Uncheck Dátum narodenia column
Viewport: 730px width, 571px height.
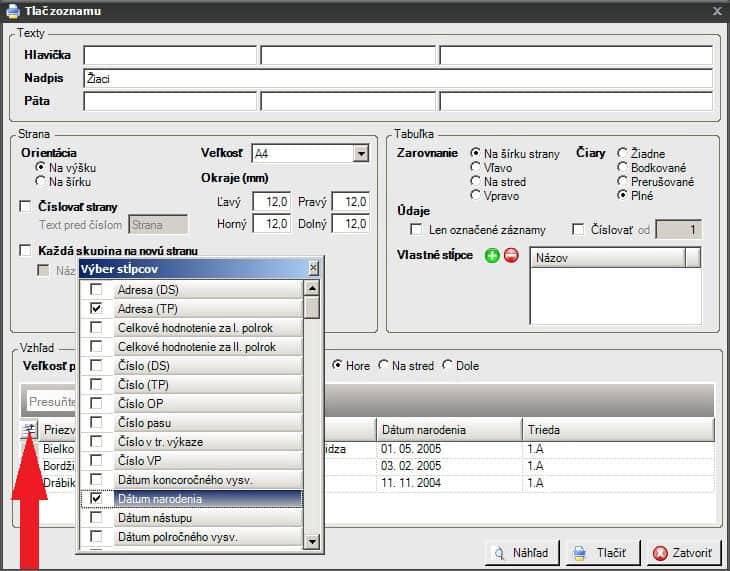96,498
